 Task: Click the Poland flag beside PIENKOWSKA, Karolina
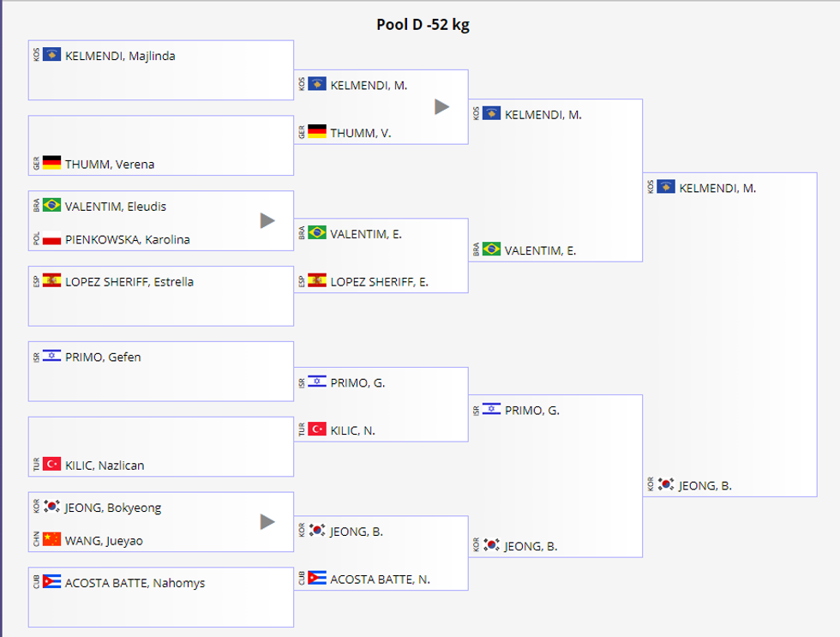click(51, 240)
